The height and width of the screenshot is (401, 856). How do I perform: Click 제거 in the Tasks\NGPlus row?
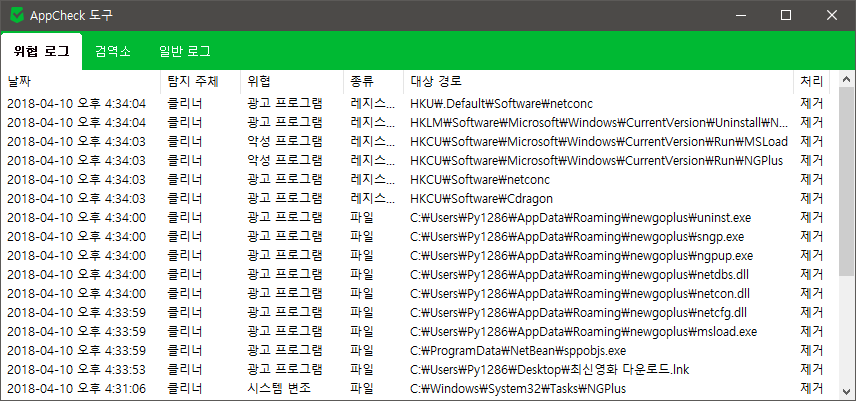[811, 388]
